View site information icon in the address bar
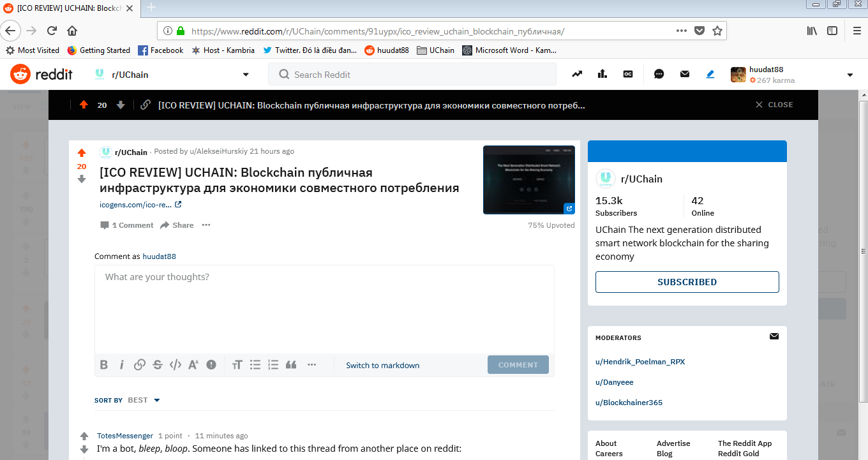Viewport: 868px width, 460px height. click(x=168, y=31)
